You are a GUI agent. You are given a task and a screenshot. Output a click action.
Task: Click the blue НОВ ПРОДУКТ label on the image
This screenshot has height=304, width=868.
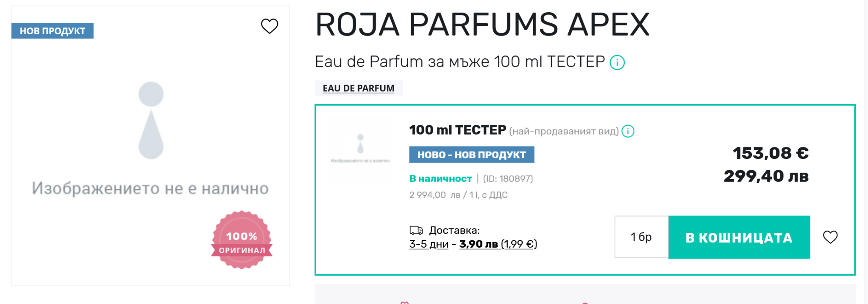point(53,31)
